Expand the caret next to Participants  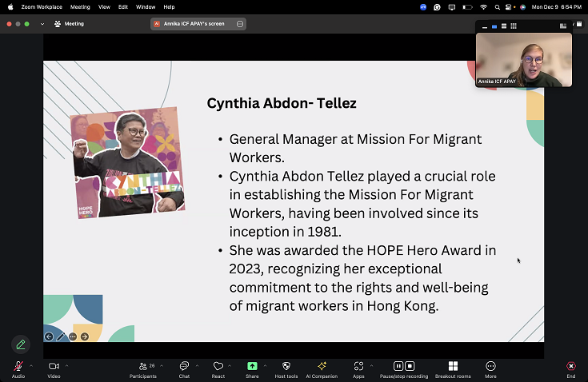pos(162,366)
